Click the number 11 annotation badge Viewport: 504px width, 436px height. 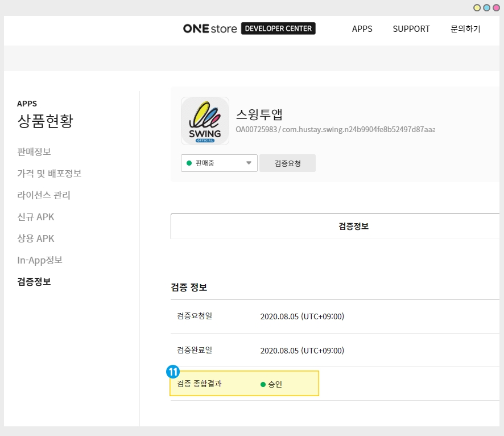pyautogui.click(x=173, y=372)
